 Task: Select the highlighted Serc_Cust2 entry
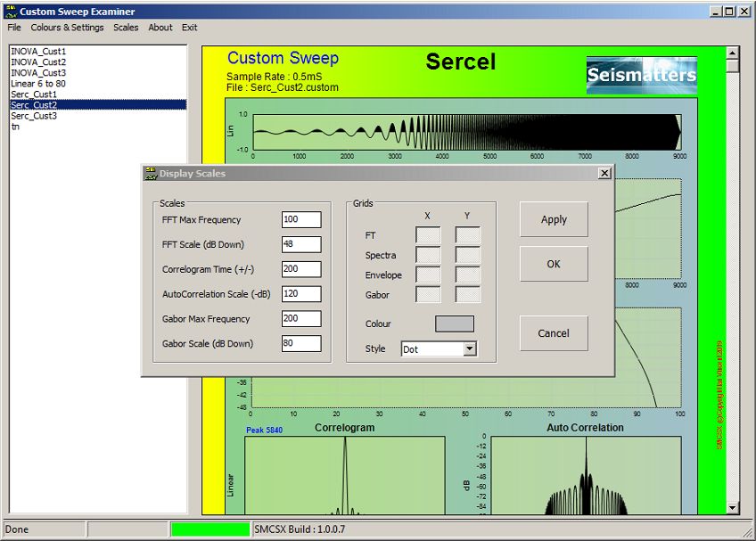98,104
